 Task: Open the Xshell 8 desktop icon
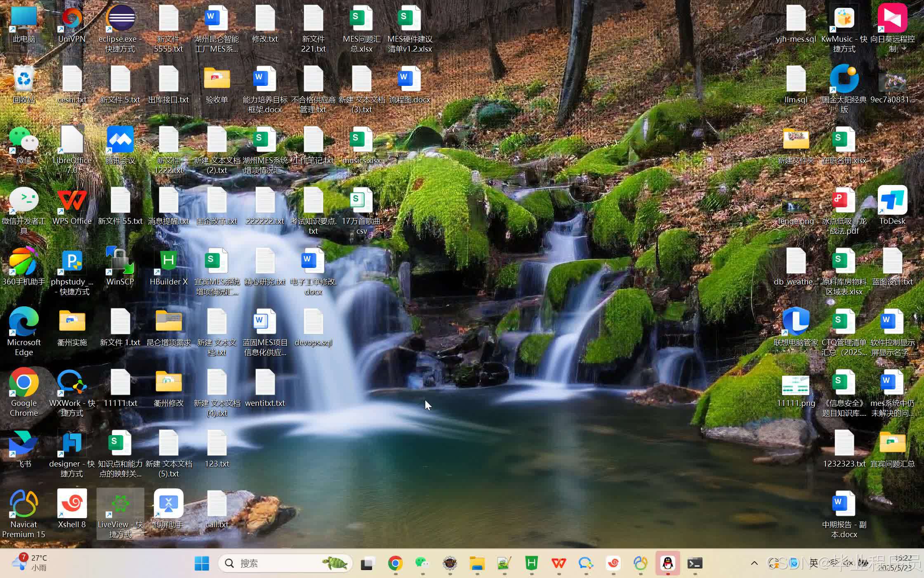click(72, 504)
